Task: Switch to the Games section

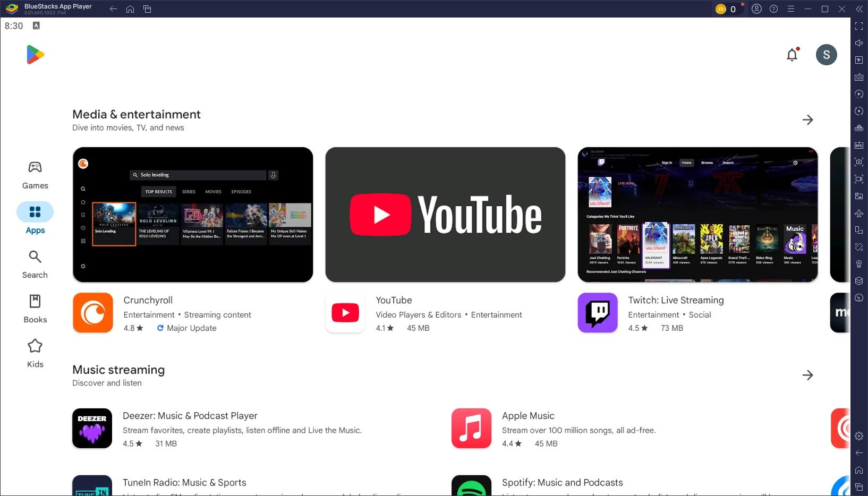Action: (x=35, y=175)
